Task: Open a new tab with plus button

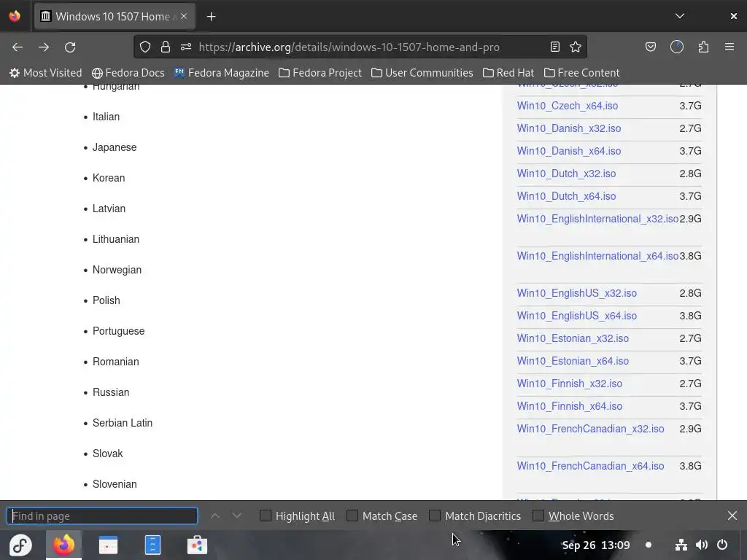Action: click(211, 17)
